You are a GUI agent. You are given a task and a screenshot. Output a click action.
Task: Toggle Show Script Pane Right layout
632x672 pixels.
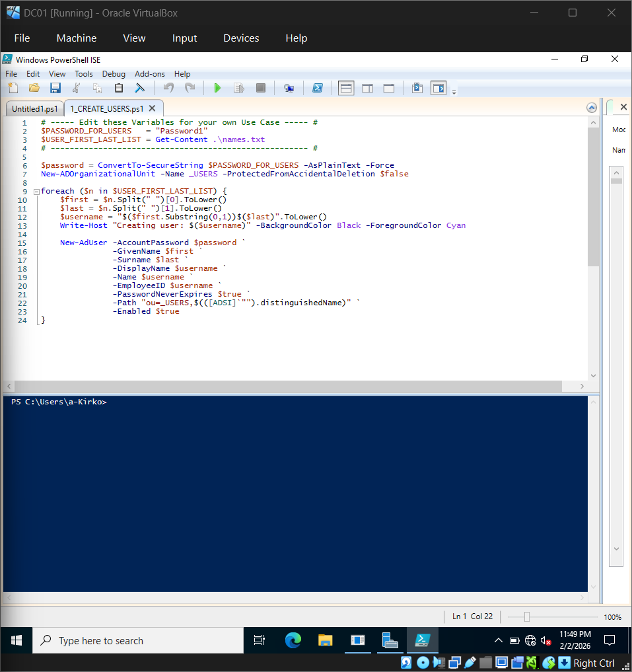pyautogui.click(x=367, y=88)
